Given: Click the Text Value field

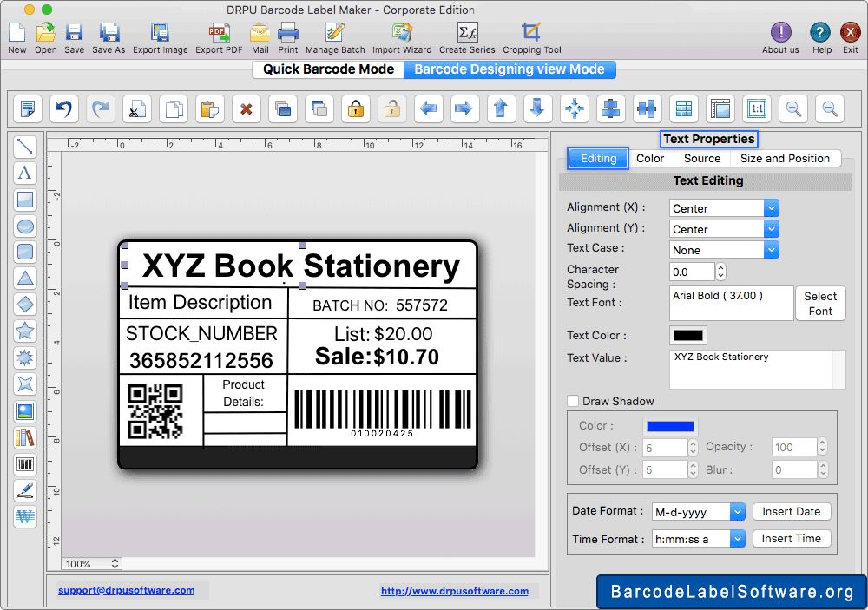Looking at the screenshot, I should coord(757,370).
